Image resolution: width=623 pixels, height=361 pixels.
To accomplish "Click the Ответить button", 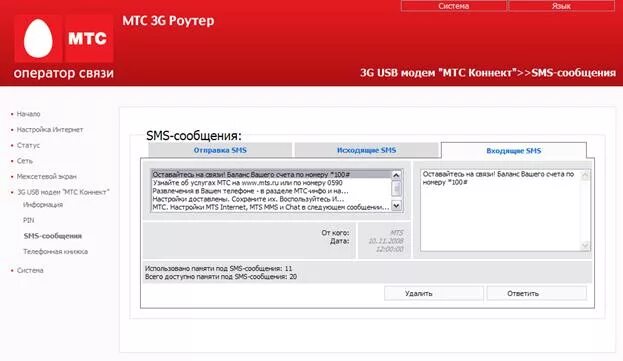I will click(x=537, y=293).
